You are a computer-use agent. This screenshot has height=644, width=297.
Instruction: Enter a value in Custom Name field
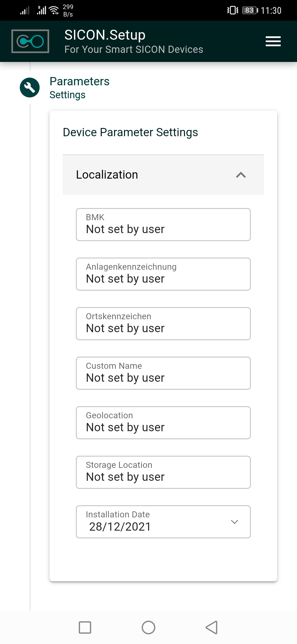[x=163, y=373]
